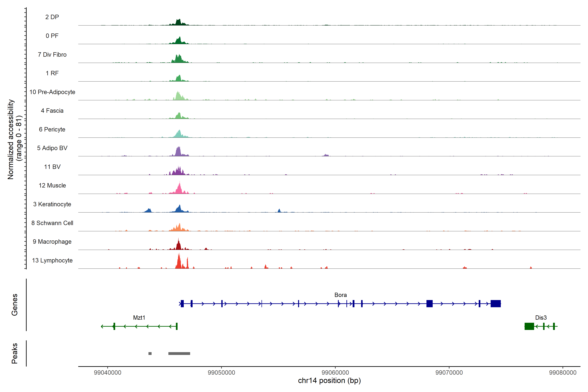Click the last large Bora exon block

[x=496, y=303]
